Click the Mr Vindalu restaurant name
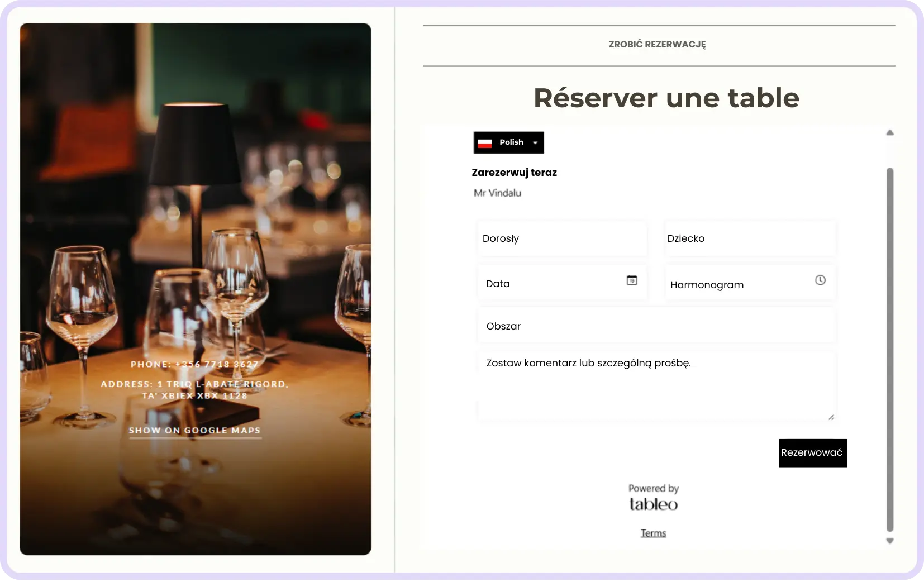Image resolution: width=924 pixels, height=582 pixels. click(498, 193)
